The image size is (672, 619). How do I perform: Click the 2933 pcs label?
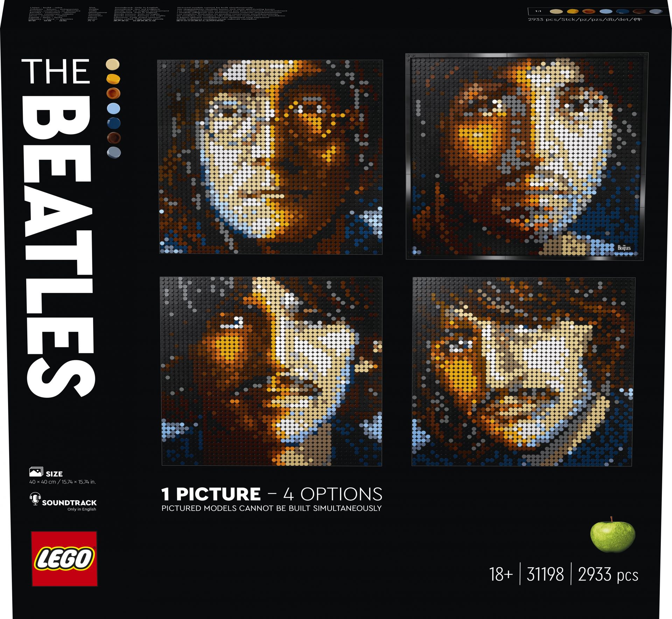(x=608, y=575)
